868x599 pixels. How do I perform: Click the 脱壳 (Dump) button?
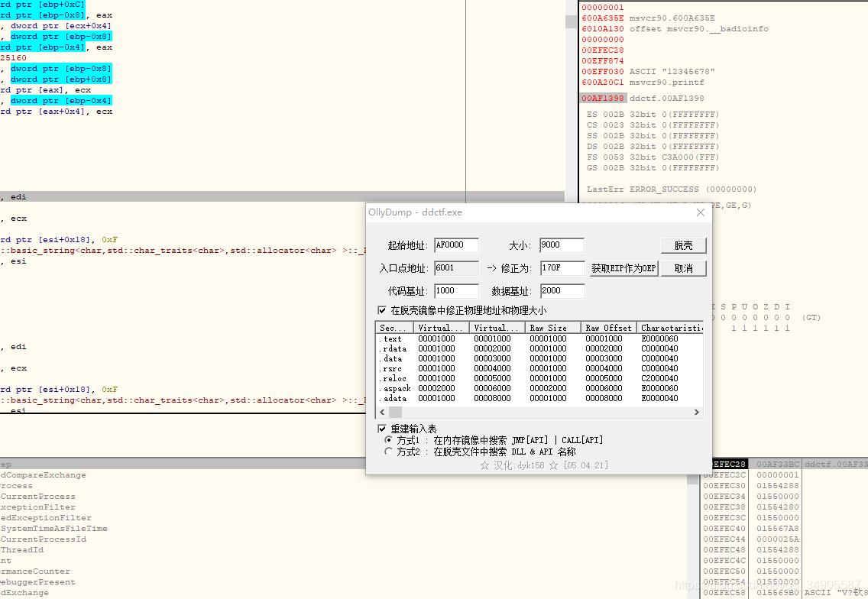[683, 245]
